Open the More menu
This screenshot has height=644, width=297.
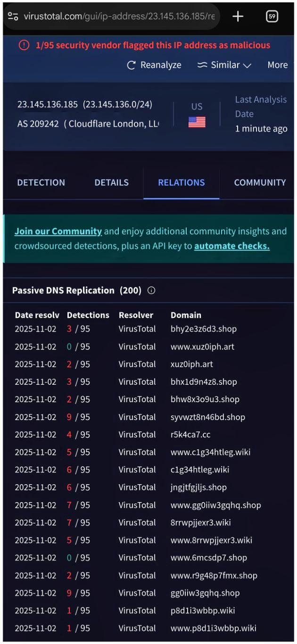pos(277,65)
